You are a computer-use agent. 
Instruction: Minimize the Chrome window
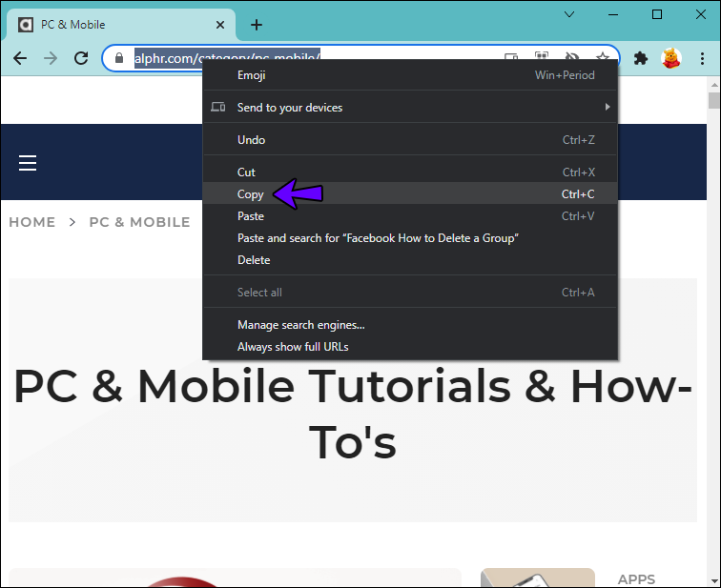click(x=613, y=14)
